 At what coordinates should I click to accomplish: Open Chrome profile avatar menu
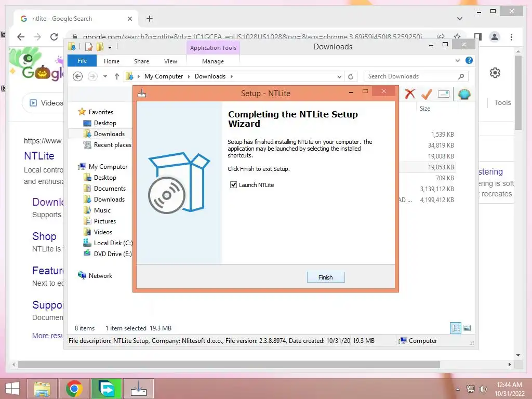(x=495, y=37)
